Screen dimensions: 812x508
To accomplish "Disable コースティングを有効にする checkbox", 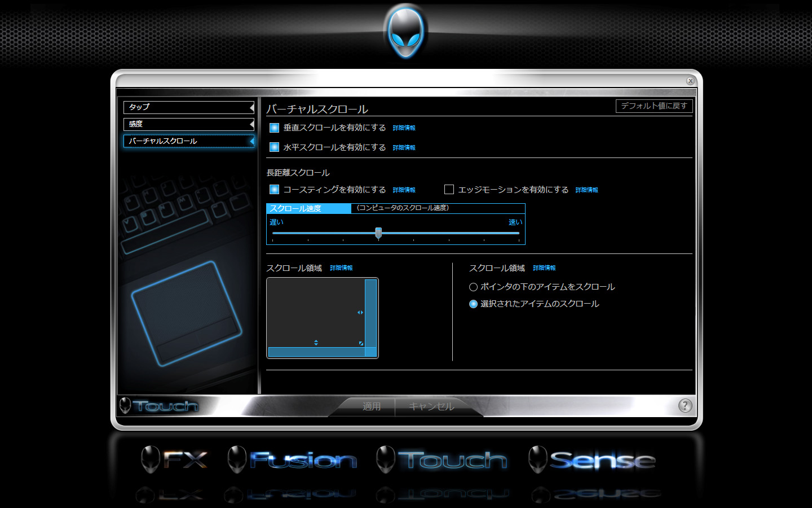I will (274, 190).
